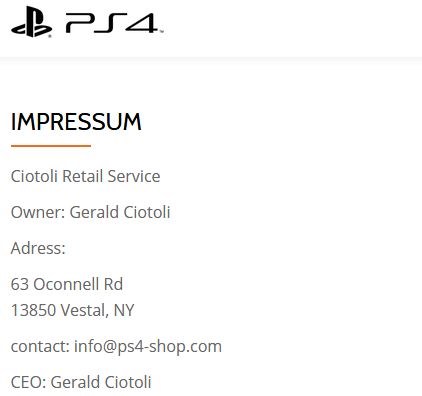Click the 63 Oconnell Rd street line

click(67, 284)
